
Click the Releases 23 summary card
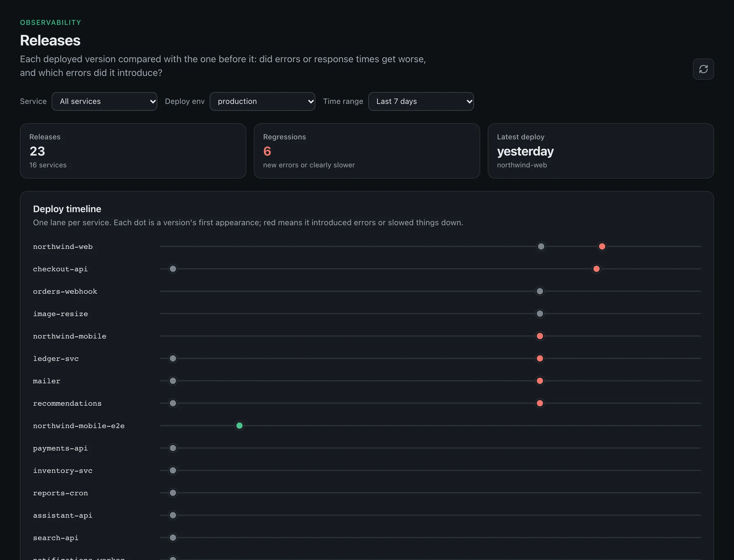[133, 151]
